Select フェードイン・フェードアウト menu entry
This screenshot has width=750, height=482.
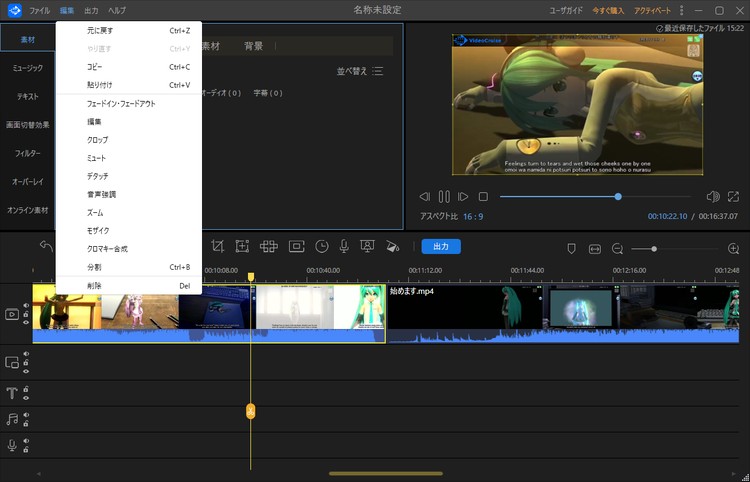[x=129, y=103]
